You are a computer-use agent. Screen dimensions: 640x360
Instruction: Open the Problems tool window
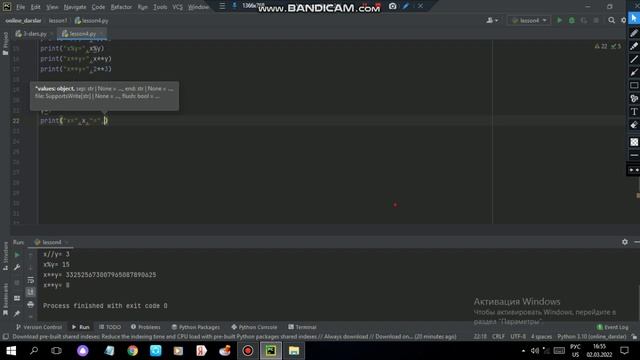click(146, 327)
